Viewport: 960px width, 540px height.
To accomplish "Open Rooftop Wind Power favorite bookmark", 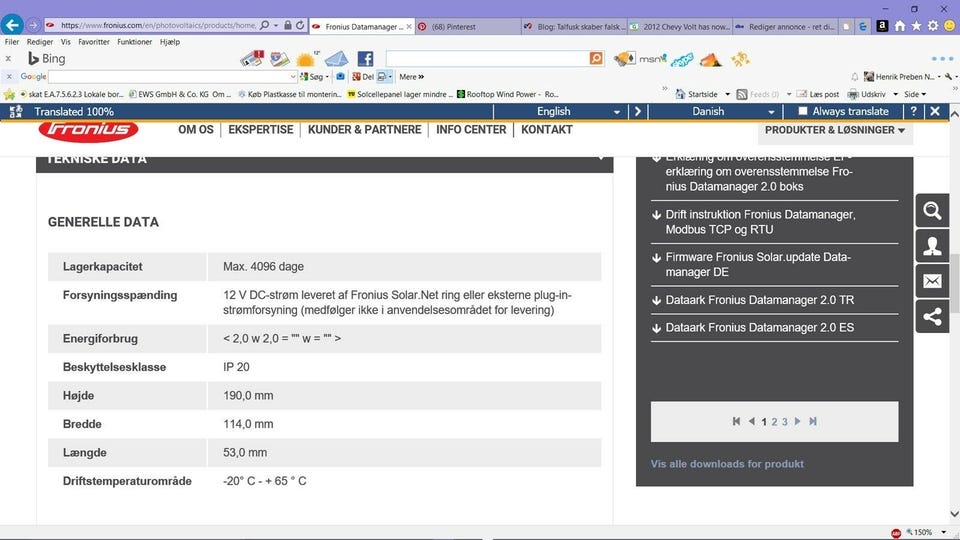I will point(508,94).
